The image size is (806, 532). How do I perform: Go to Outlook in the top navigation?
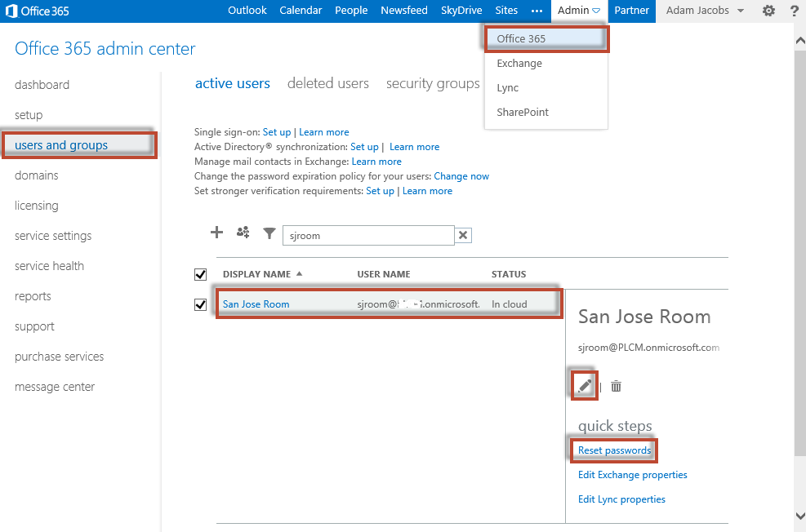pos(247,11)
